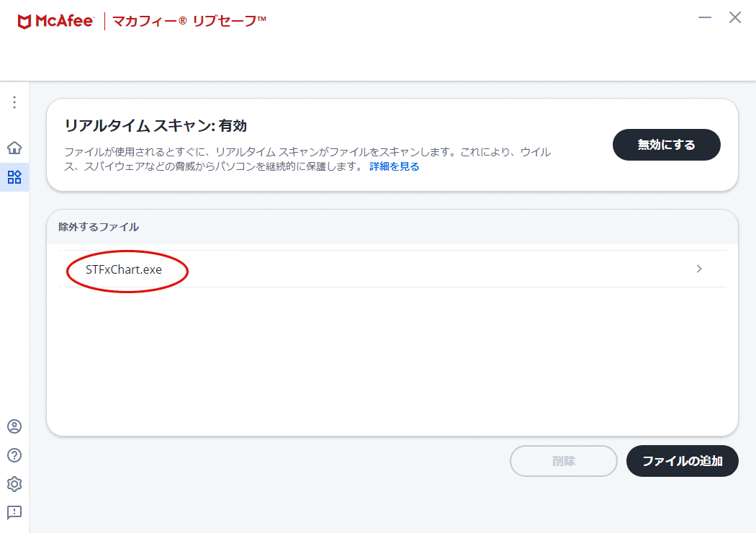The image size is (756, 533).
Task: Go to the Home icon in the sidebar
Action: point(14,148)
